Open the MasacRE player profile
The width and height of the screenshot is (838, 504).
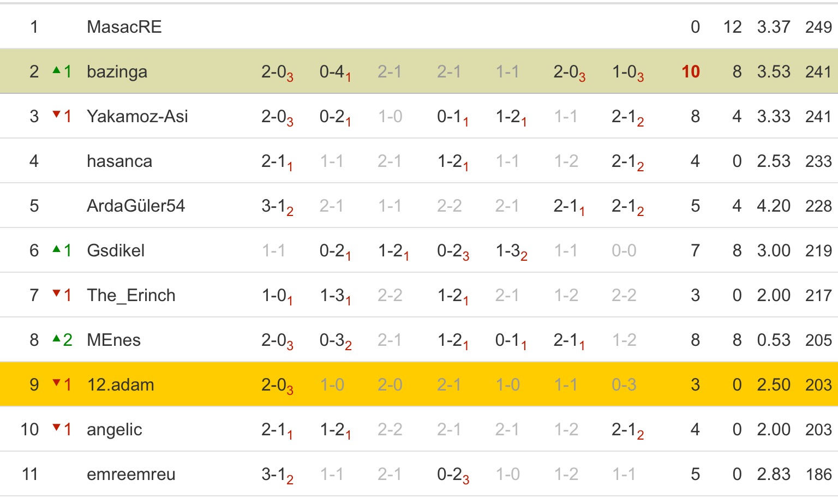[124, 27]
